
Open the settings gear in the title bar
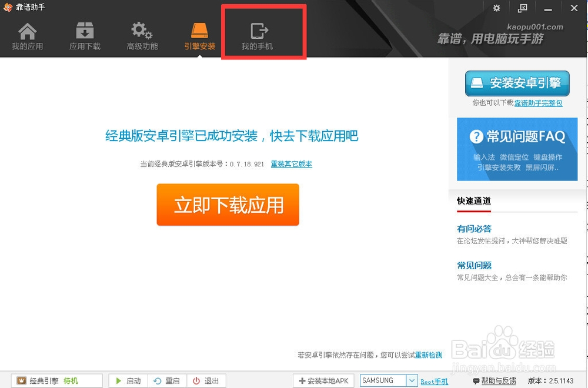click(496, 8)
